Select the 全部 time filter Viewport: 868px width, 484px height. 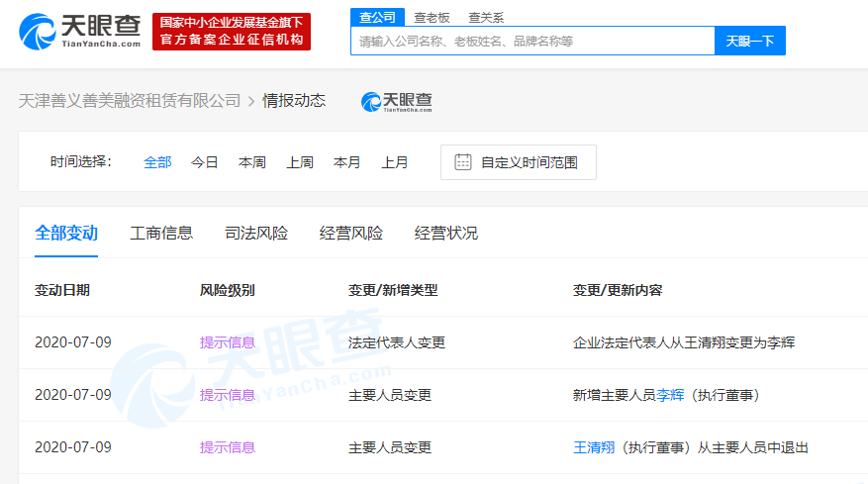157,162
